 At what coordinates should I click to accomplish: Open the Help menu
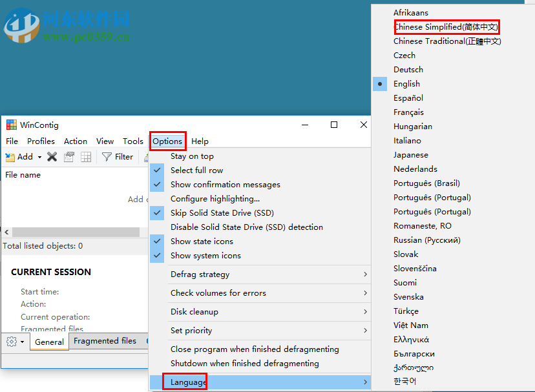click(x=200, y=141)
